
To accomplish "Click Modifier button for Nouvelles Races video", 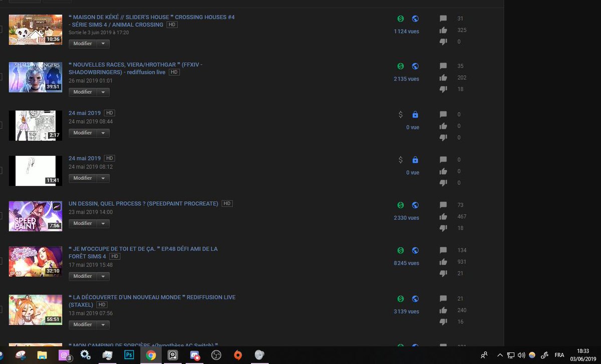I will click(x=83, y=92).
